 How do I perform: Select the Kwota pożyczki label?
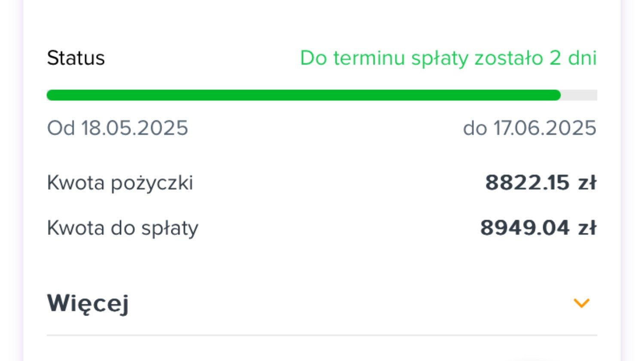coord(120,183)
